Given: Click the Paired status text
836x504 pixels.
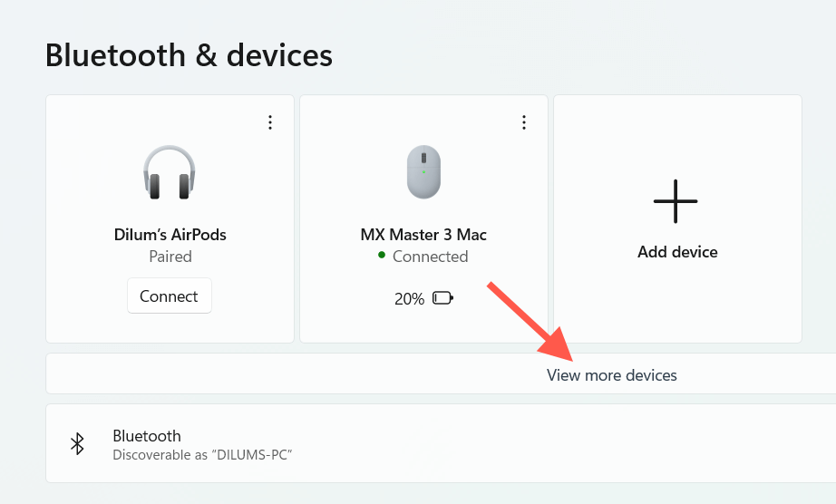Looking at the screenshot, I should (x=170, y=257).
